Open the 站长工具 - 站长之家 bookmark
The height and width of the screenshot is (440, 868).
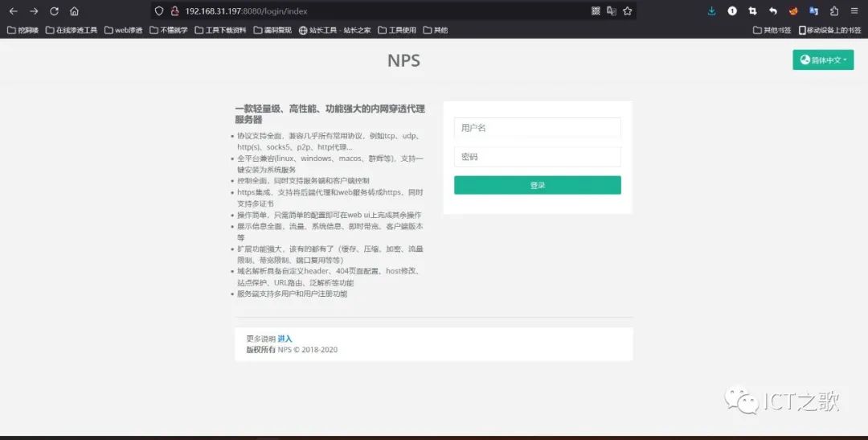click(x=335, y=31)
